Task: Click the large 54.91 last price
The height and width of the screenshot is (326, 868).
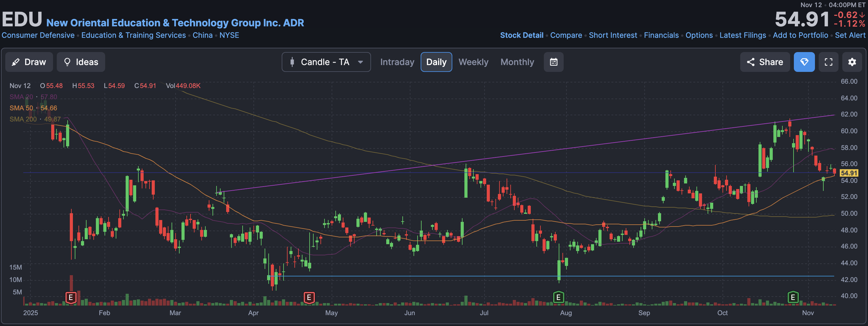Action: [802, 20]
